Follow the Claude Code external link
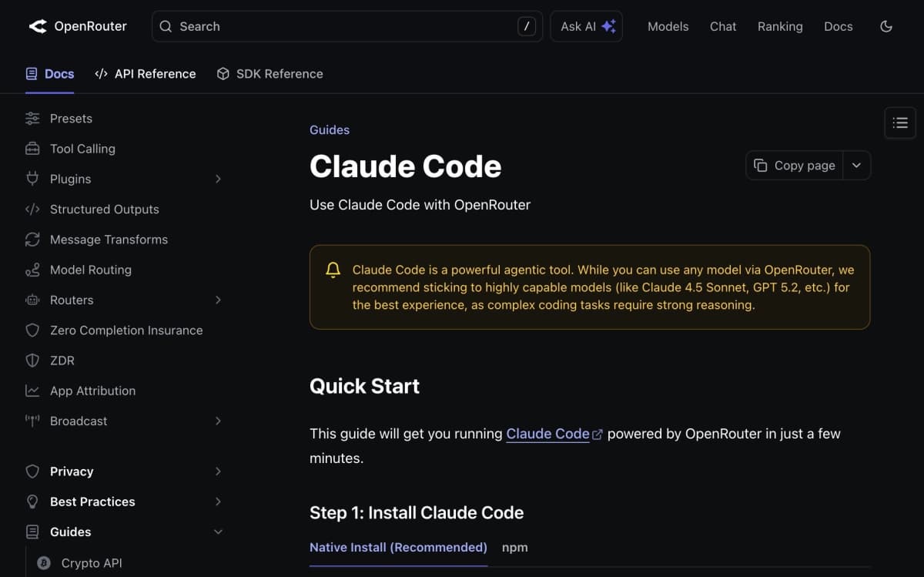This screenshot has width=924, height=577. 547,434
